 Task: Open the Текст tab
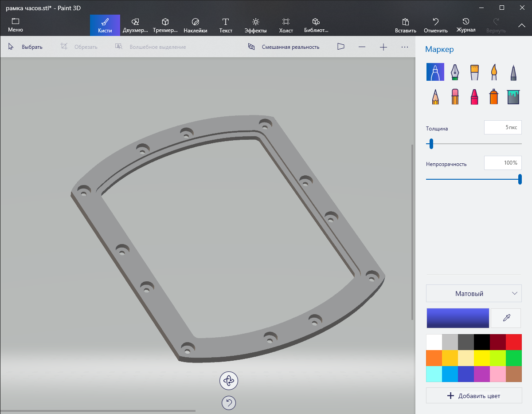pyautogui.click(x=226, y=25)
